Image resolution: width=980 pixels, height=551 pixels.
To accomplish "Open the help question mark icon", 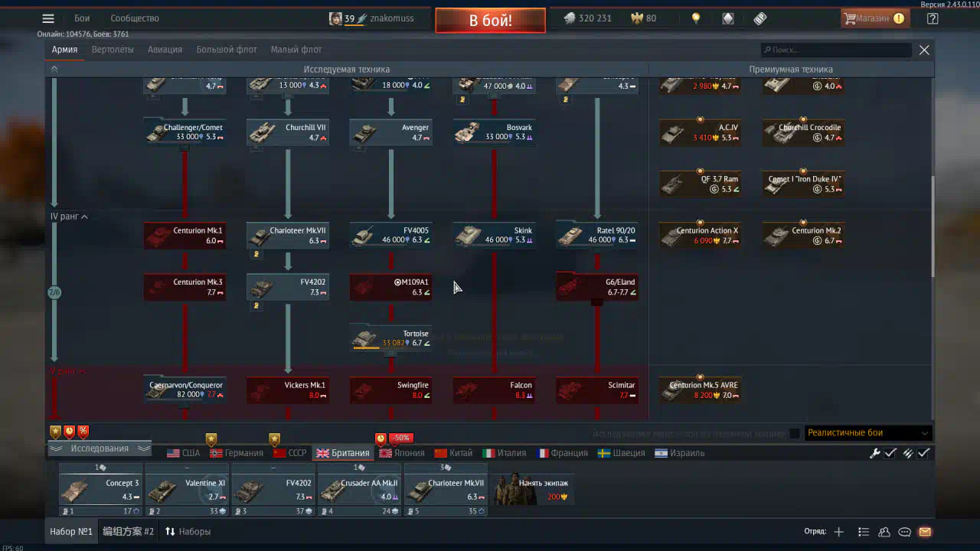I will click(933, 18).
